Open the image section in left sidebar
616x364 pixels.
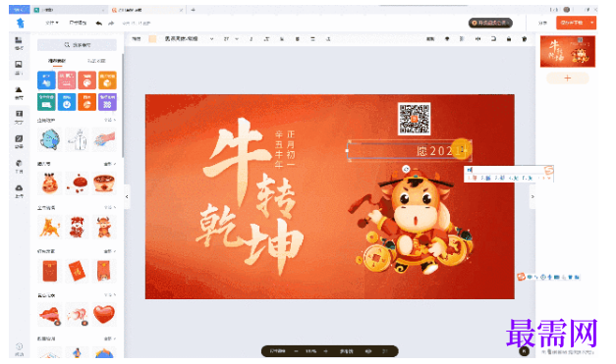point(19,67)
